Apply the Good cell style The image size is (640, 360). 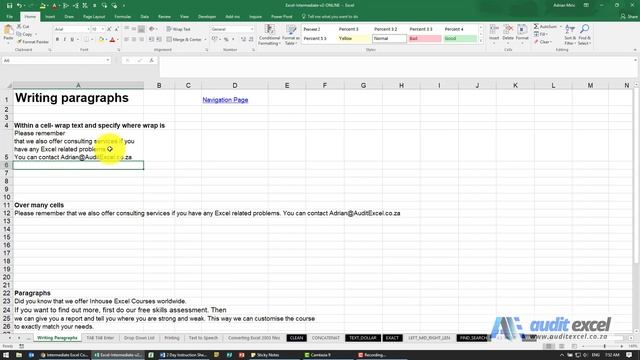(460, 38)
